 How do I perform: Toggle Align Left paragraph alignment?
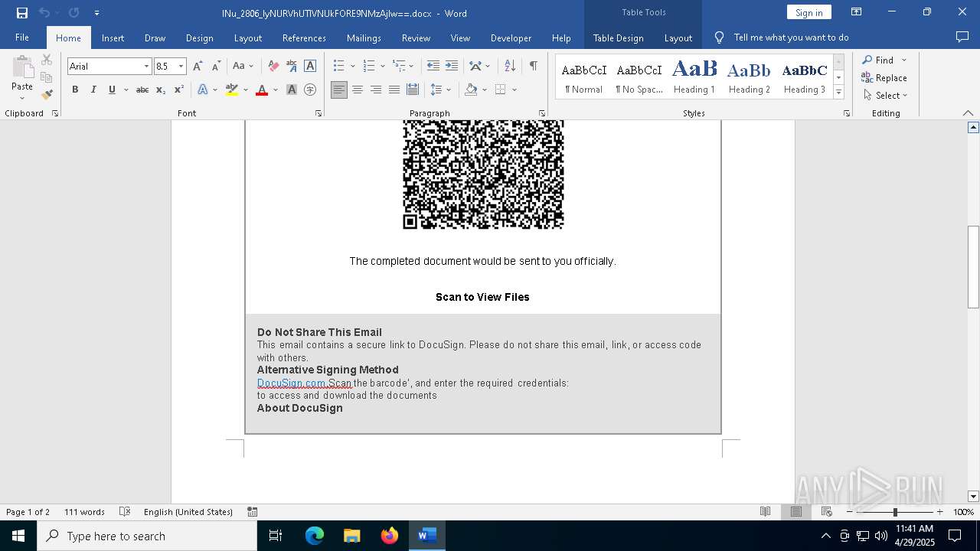click(339, 90)
